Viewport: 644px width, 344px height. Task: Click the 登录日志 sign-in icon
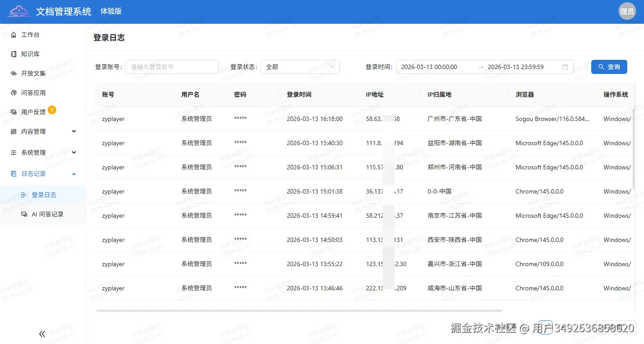coord(24,195)
